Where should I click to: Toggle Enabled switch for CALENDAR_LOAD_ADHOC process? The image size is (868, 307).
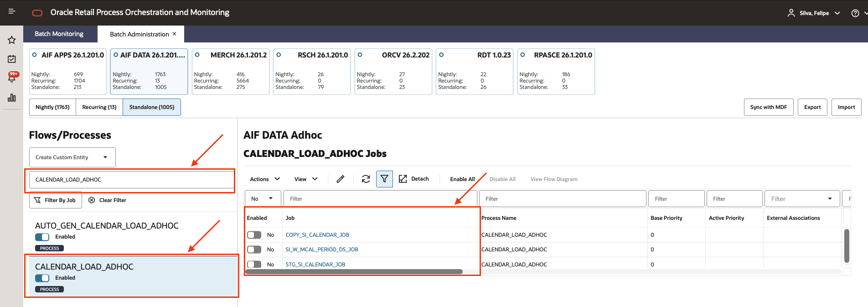[42, 278]
